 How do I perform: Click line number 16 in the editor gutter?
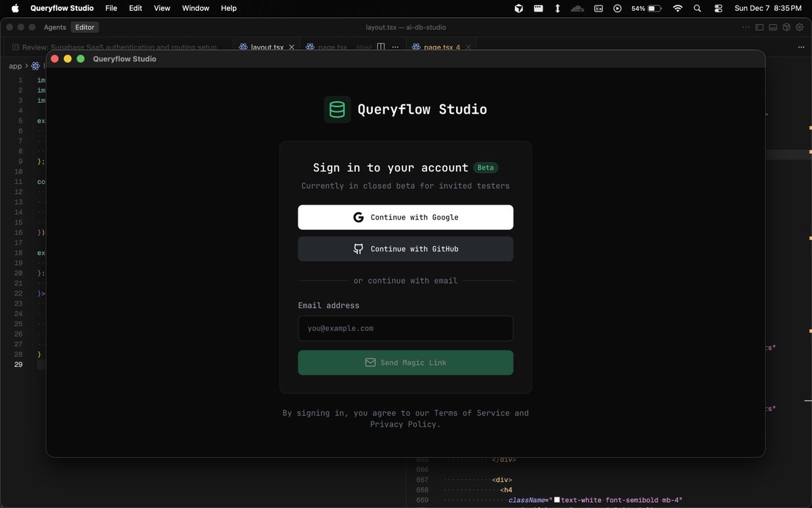pos(18,232)
